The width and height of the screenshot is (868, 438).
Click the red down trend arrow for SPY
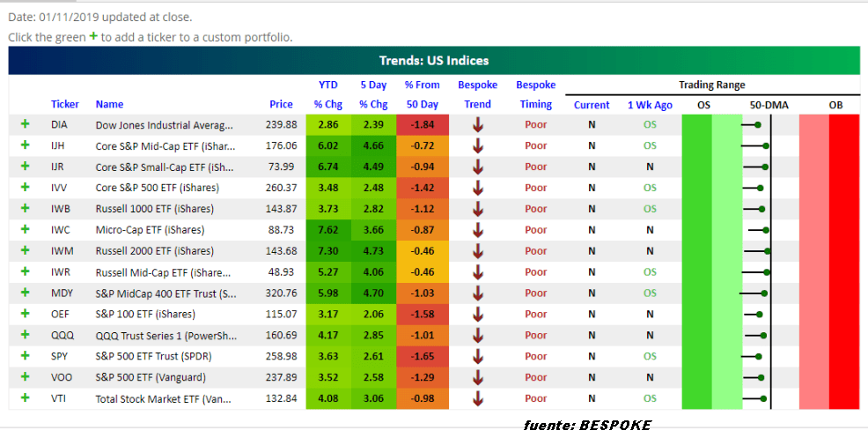(x=478, y=356)
